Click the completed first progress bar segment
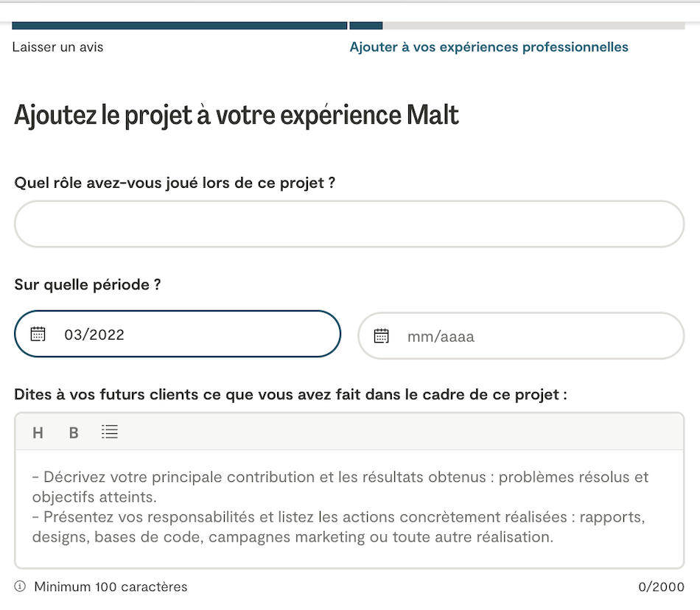700x610 pixels. tap(179, 26)
